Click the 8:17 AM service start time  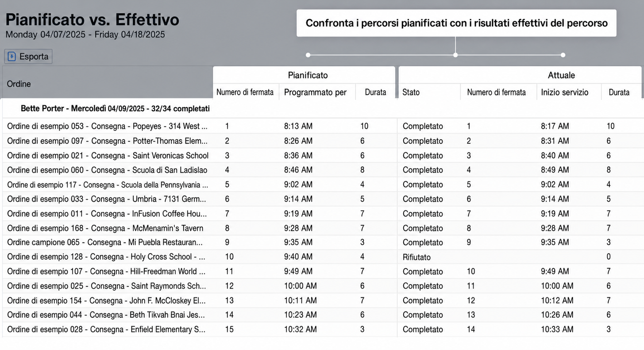click(x=555, y=126)
